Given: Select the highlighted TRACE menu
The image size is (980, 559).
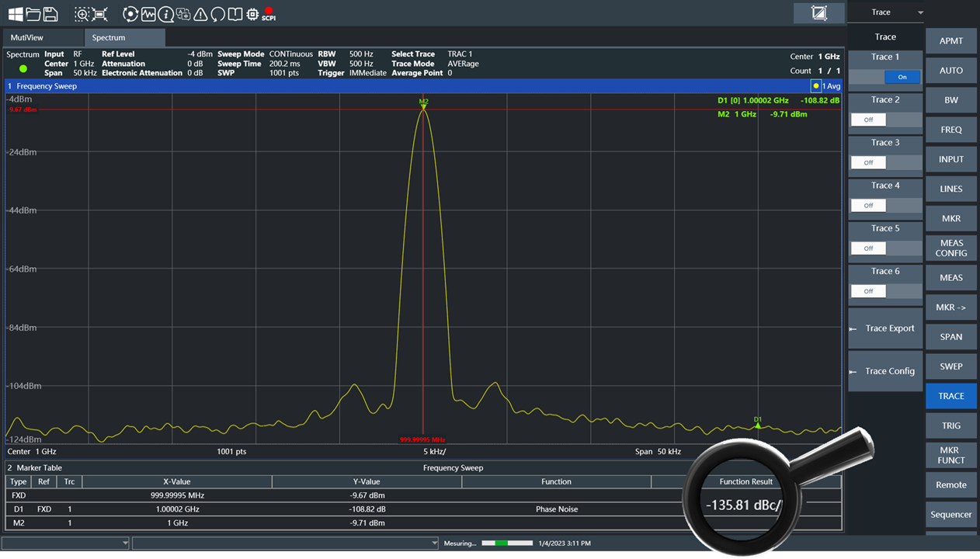Looking at the screenshot, I should [x=951, y=396].
